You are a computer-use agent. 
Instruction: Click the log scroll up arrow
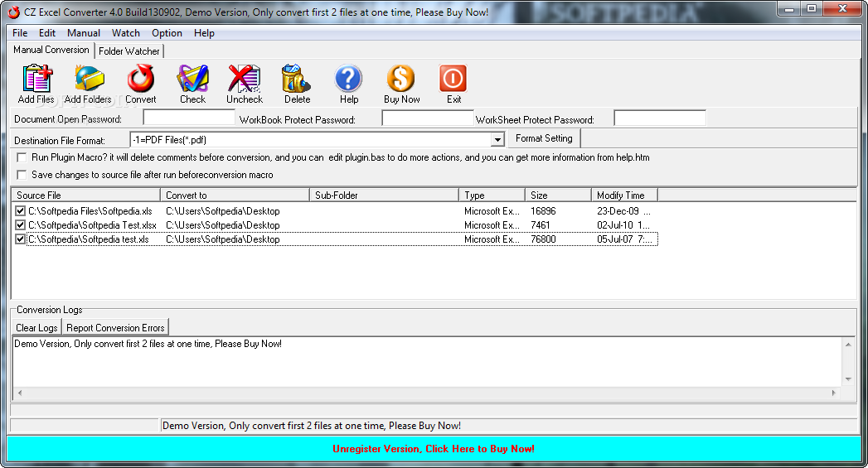point(848,344)
